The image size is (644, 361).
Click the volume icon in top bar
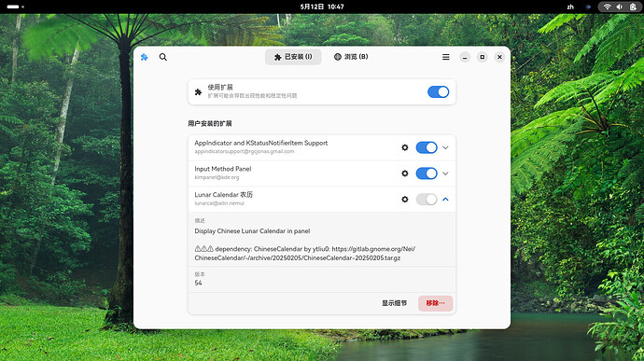pos(620,7)
